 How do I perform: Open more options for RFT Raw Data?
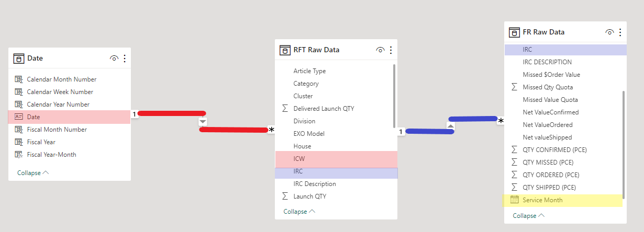tap(391, 50)
